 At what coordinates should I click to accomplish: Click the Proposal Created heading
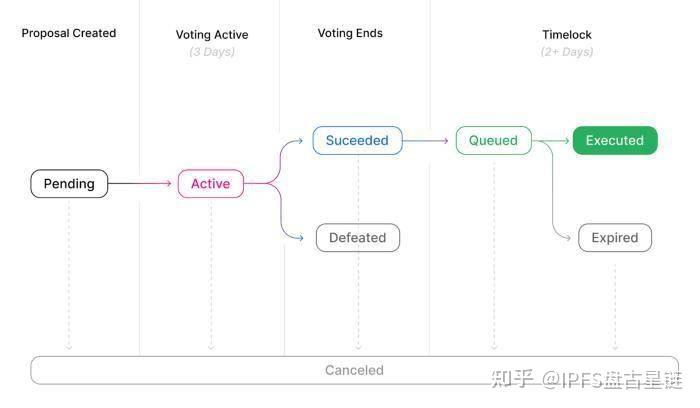click(x=69, y=33)
